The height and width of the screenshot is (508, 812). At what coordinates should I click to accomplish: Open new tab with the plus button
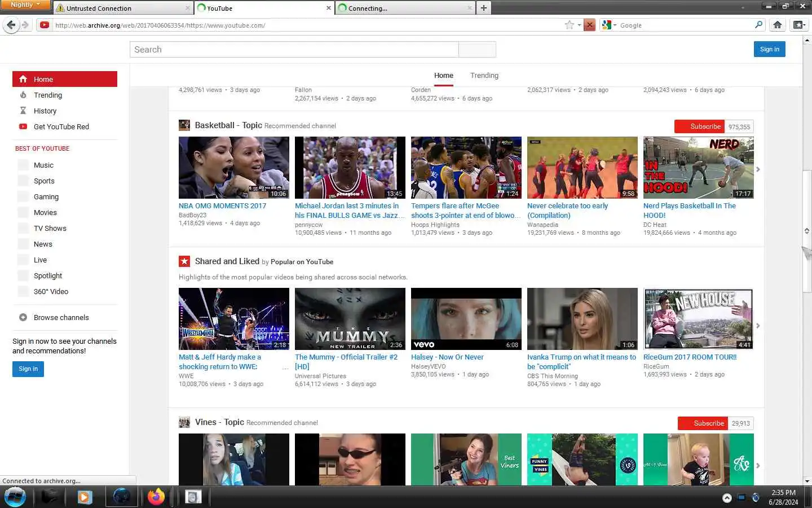(x=483, y=8)
